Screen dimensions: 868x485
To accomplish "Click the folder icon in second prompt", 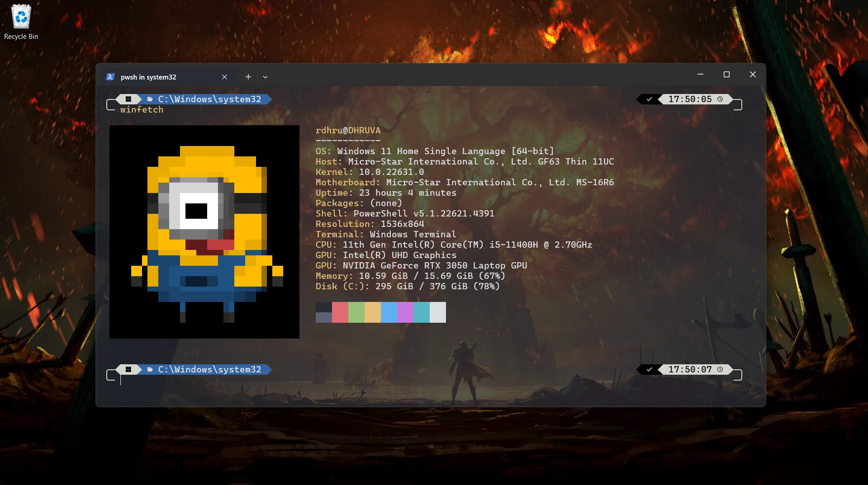I will point(150,369).
